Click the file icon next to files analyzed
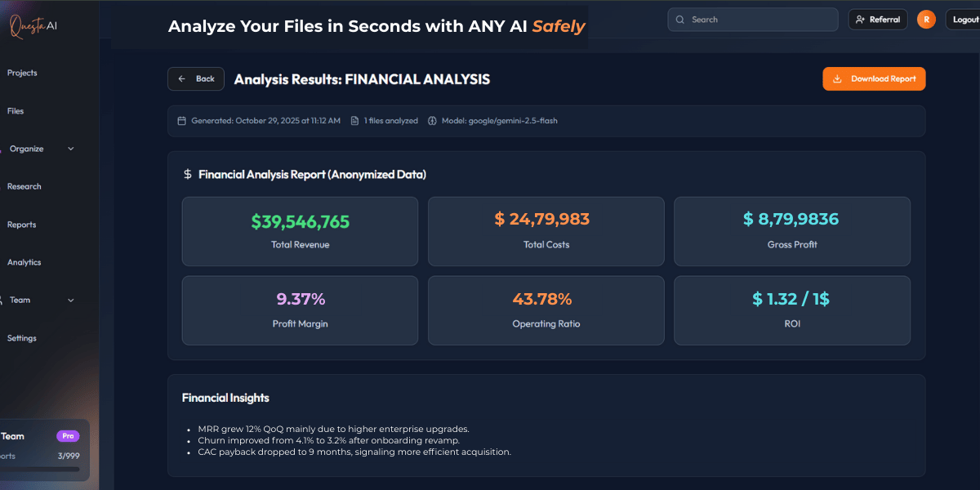Image resolution: width=980 pixels, height=490 pixels. (x=354, y=121)
